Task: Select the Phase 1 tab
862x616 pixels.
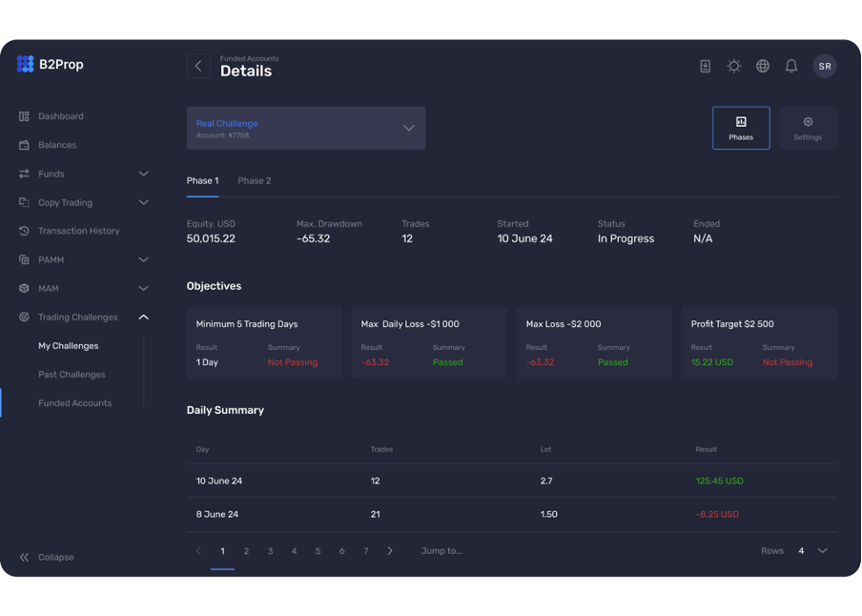Action: (202, 180)
